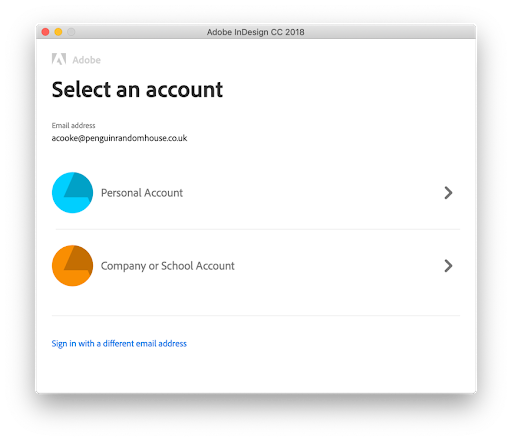Screen dimensions: 512x441
Task: Click the divider line above the sign-in link
Action: point(256,315)
